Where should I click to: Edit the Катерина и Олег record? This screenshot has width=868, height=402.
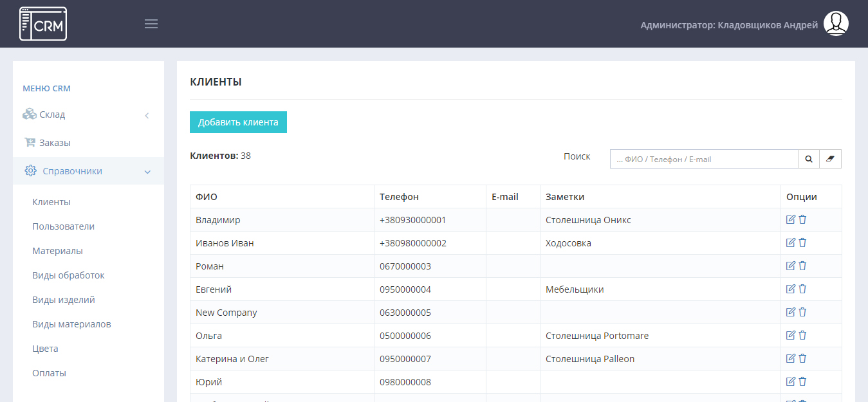tap(791, 358)
